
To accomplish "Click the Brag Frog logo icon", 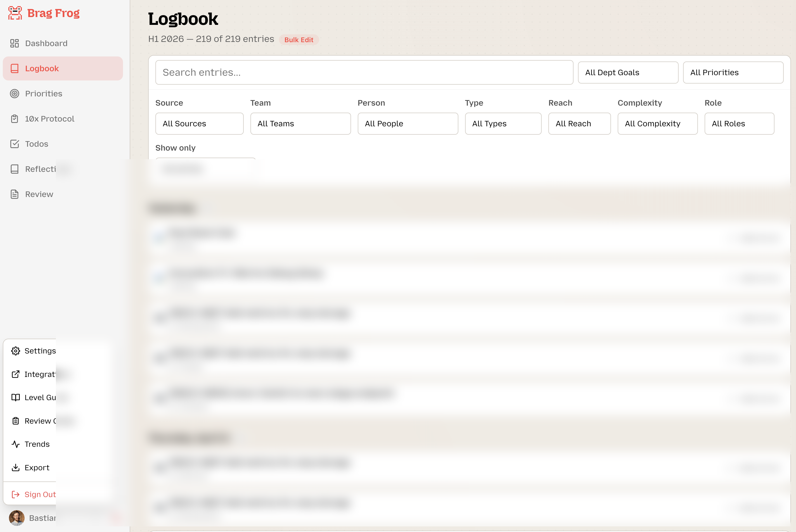I will 15,13.
